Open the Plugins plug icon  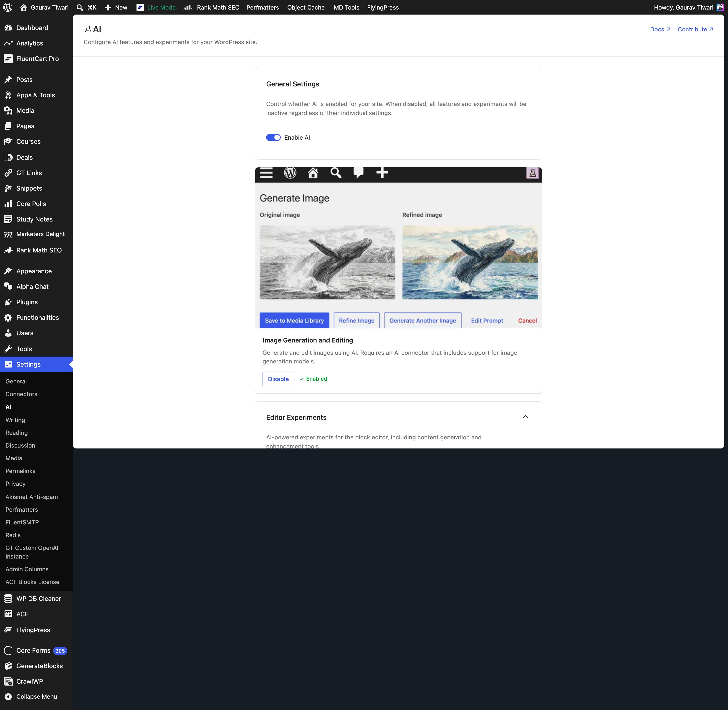[x=8, y=302]
